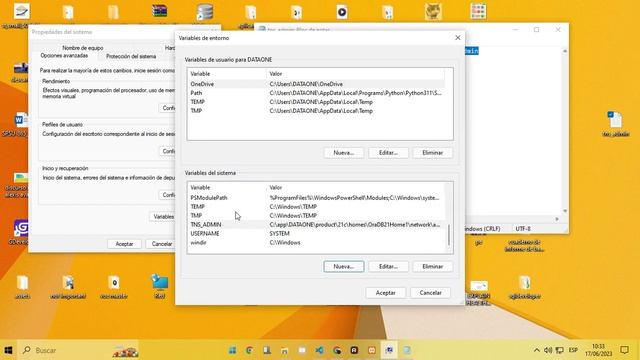This screenshot has height=360, width=640.
Task: Click Editar under Variables del sistema
Action: (x=388, y=267)
